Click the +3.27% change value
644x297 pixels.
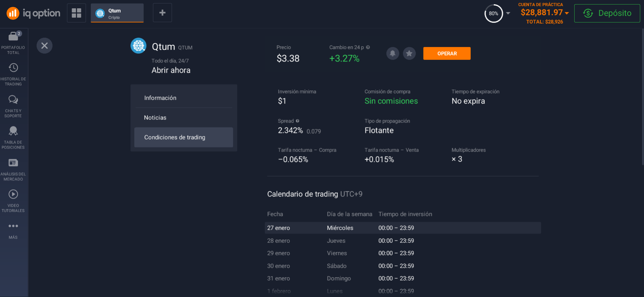point(344,58)
